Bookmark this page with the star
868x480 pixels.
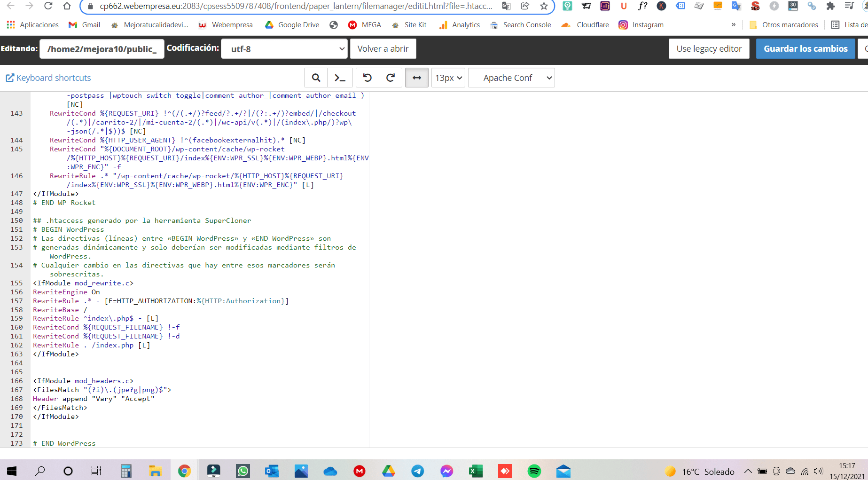pos(544,6)
